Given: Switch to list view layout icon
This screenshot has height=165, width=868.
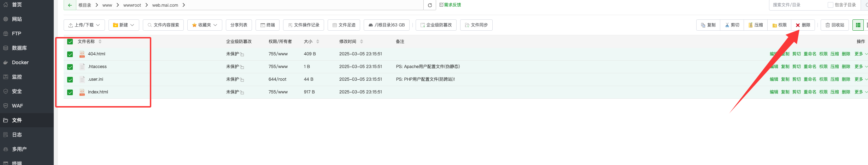Looking at the screenshot, I should pos(858,25).
